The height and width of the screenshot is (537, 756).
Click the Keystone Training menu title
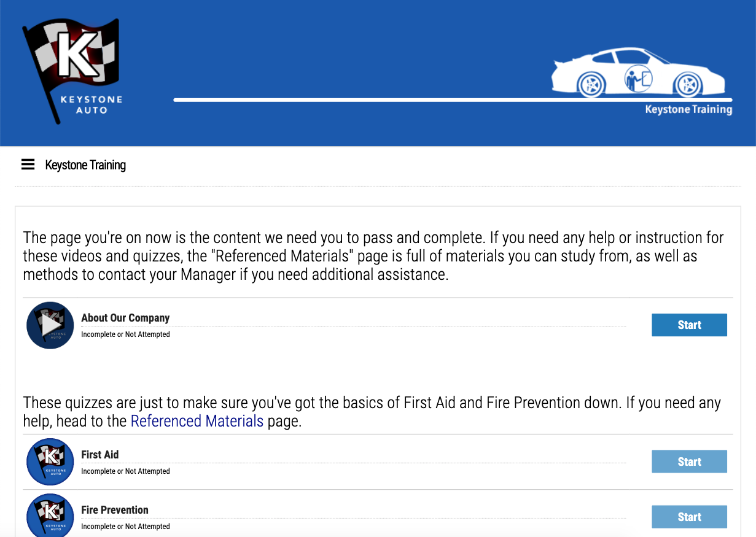(85, 165)
